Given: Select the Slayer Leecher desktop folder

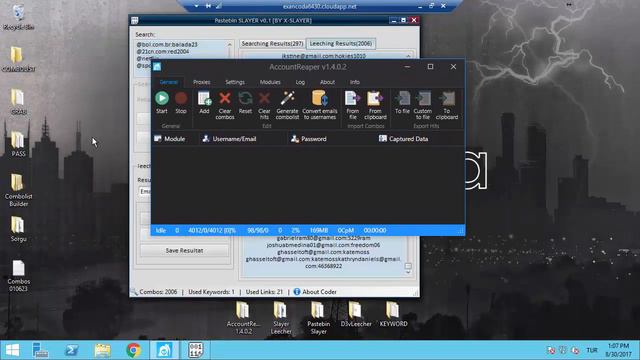Looking at the screenshot, I should (x=281, y=318).
